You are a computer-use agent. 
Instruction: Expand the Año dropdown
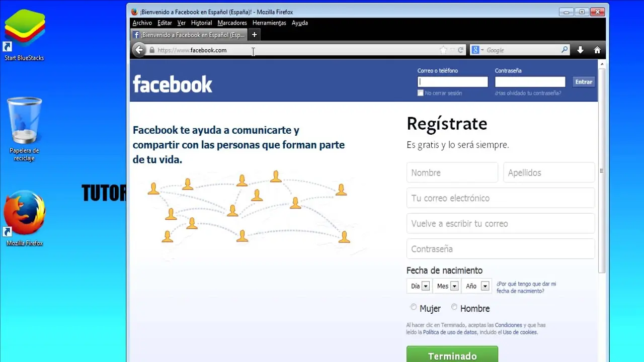point(476,286)
